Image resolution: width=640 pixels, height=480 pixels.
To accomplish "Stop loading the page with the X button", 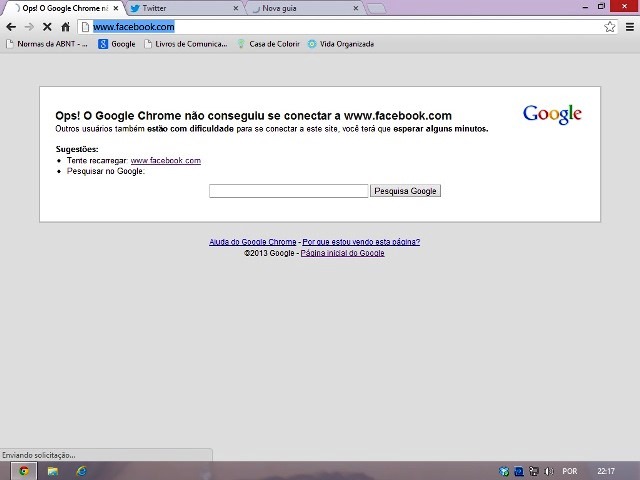I will [x=47, y=27].
